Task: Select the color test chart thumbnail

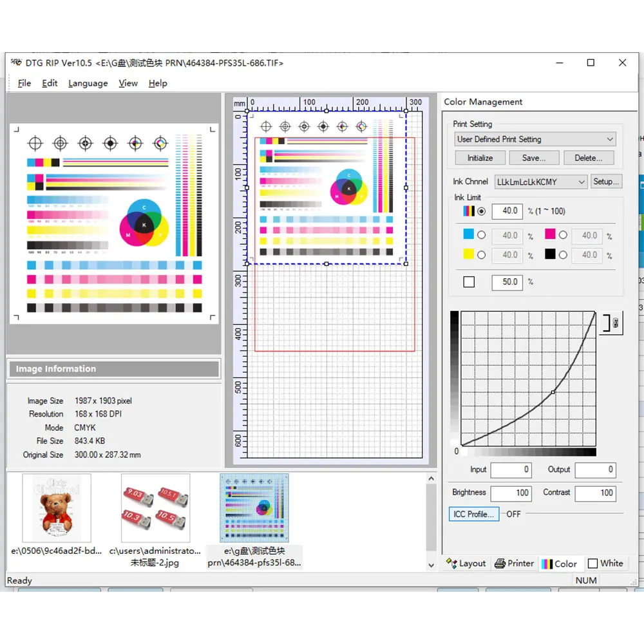Action: coord(254,508)
